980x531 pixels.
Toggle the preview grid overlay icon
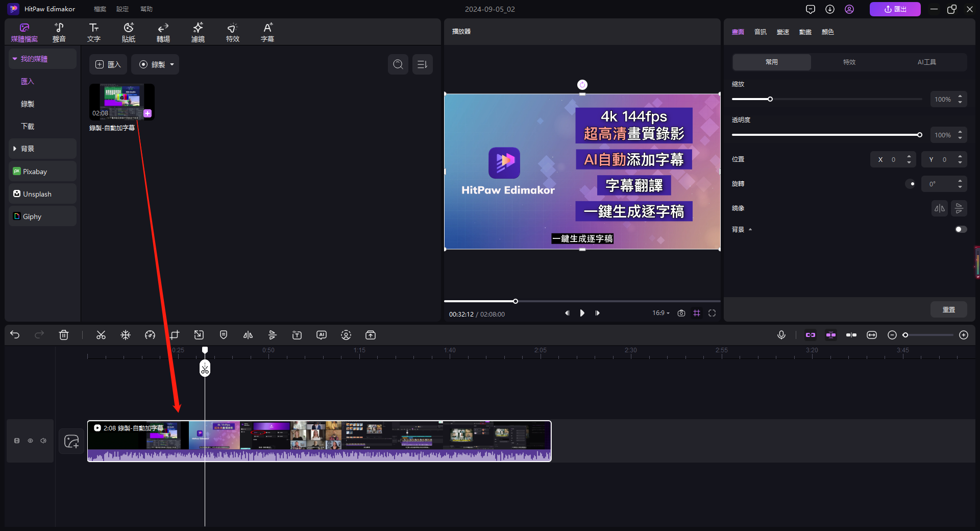[697, 313]
